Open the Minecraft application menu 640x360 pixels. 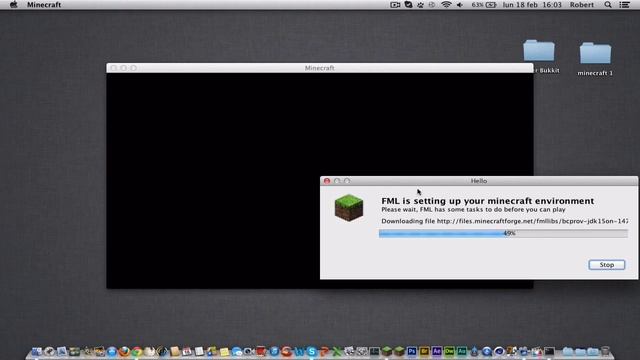(x=44, y=5)
